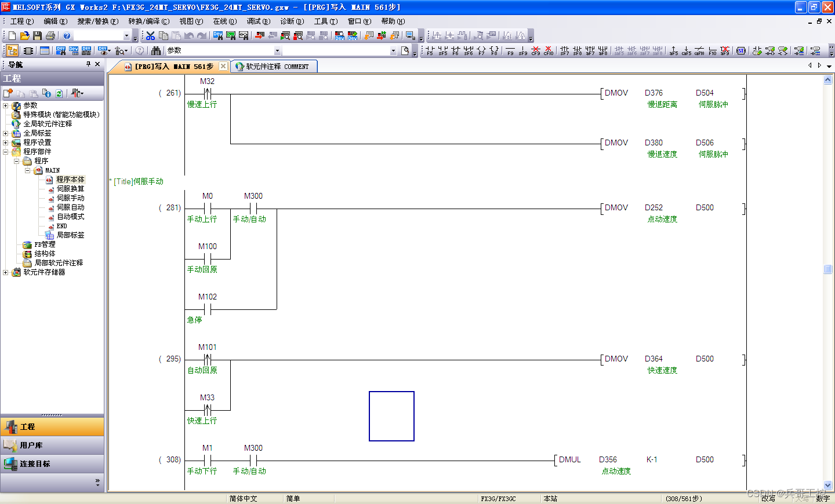
Task: Collapse the 程序部件 tree node
Action: point(6,152)
